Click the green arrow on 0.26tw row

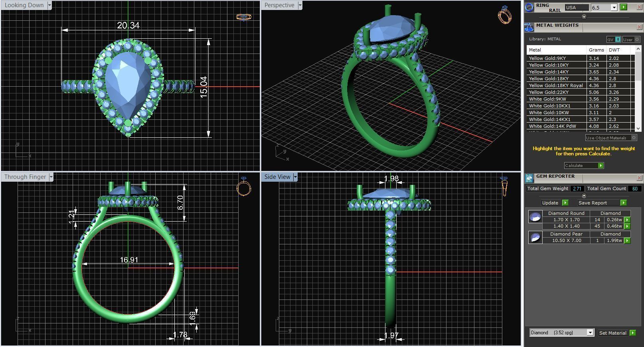pyautogui.click(x=627, y=220)
